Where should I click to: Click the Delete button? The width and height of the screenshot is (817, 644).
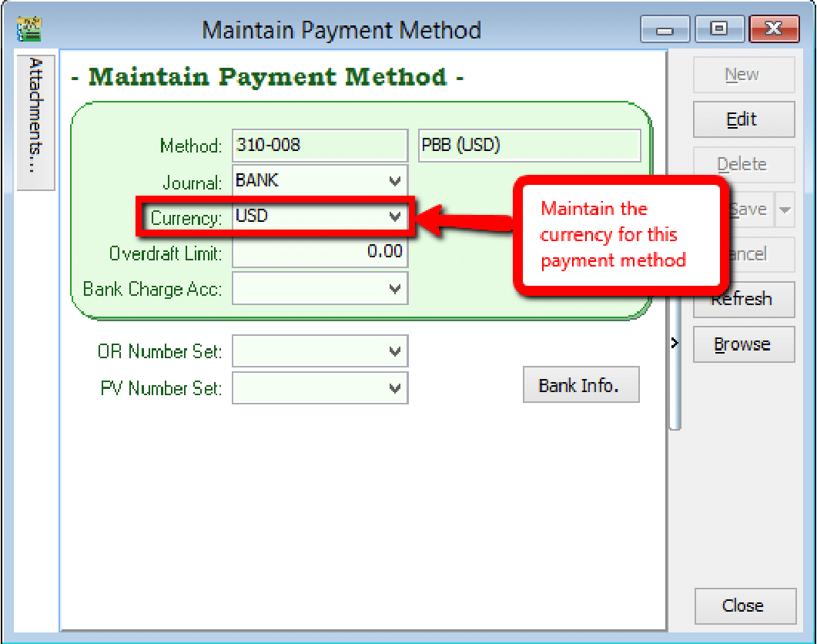point(743,164)
